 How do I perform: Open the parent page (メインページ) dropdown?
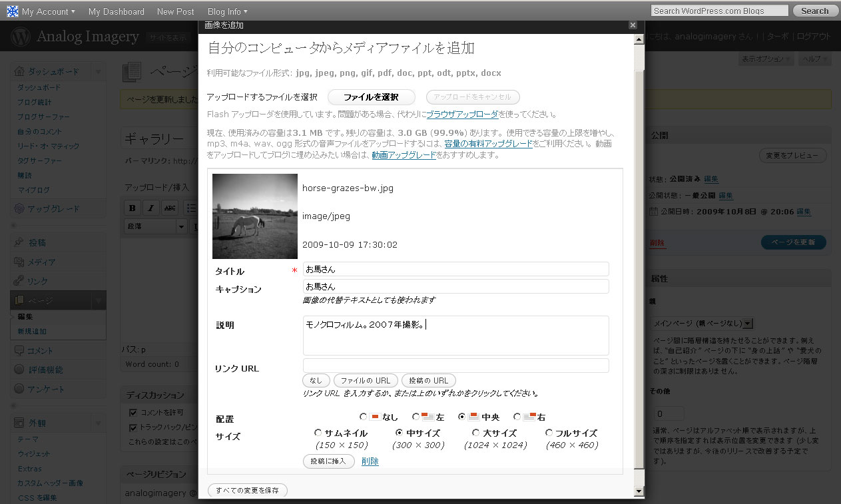[702, 324]
